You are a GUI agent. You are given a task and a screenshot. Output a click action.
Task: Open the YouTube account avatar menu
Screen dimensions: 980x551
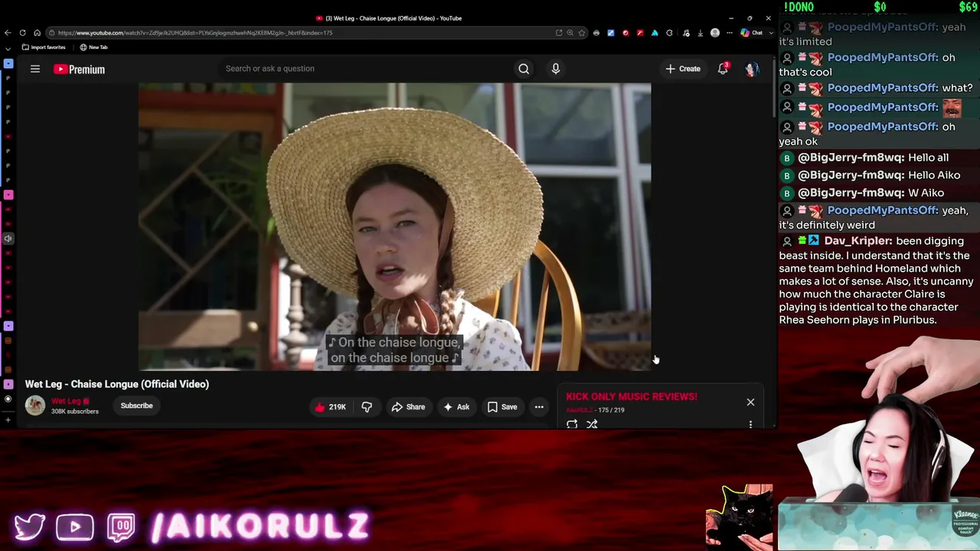click(752, 69)
